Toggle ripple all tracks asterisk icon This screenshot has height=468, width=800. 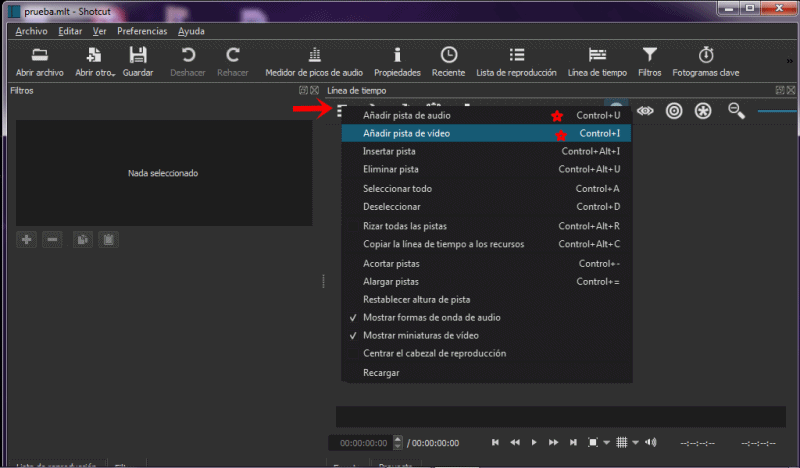[x=703, y=111]
